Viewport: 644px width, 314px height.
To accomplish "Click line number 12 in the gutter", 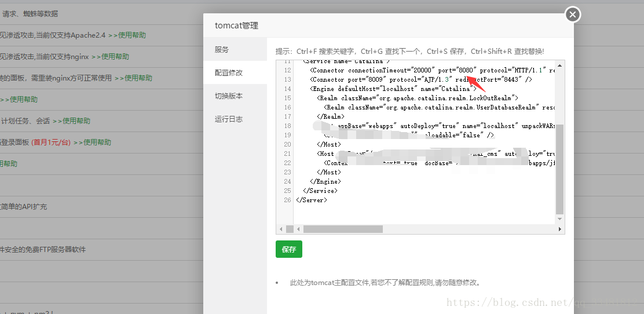I will (287, 70).
